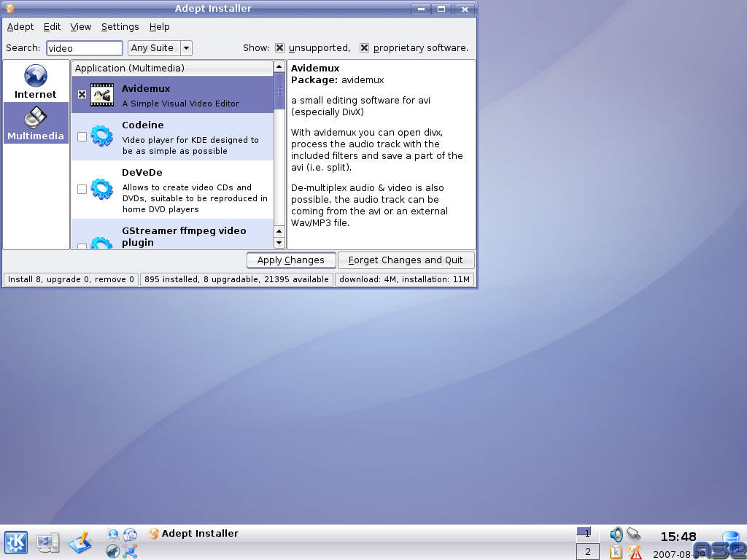Open the Klipper clipboard tray icon
This screenshot has height=560, width=747.
coord(616,552)
